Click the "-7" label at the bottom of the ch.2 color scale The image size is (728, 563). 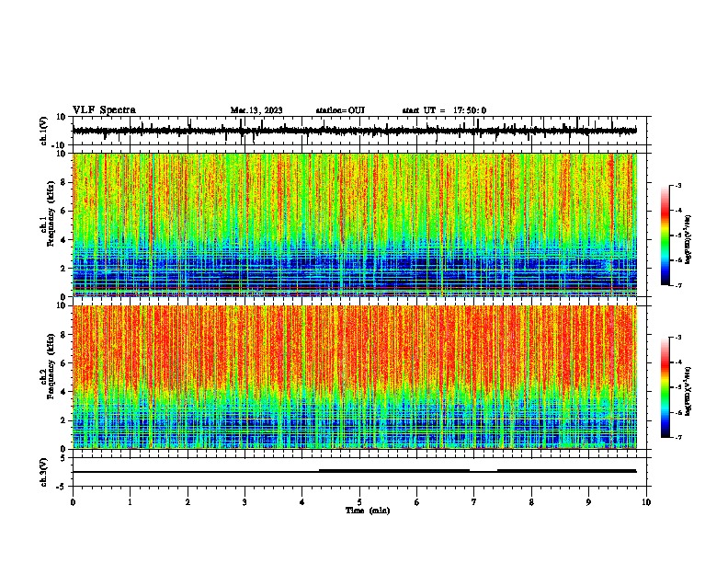[x=677, y=437]
